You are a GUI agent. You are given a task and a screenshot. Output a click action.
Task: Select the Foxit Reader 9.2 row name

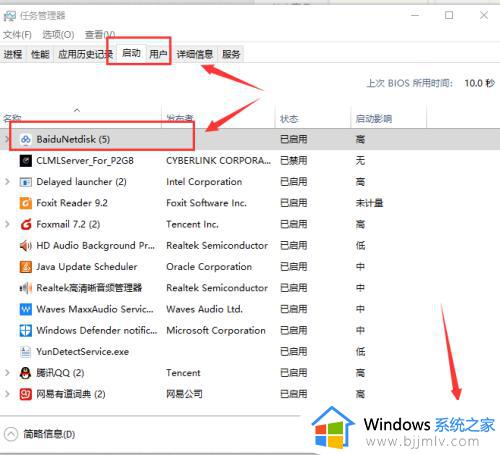click(72, 203)
